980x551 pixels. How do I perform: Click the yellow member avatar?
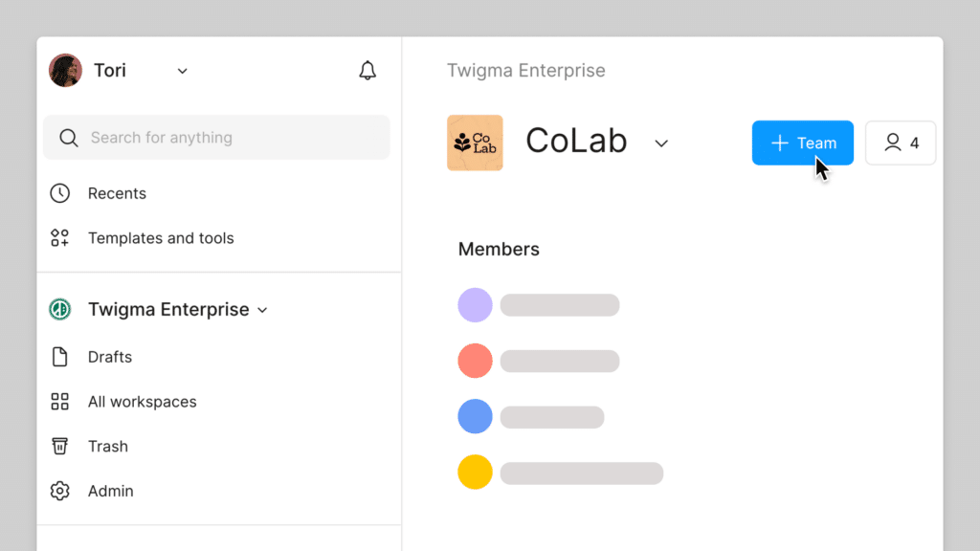point(475,472)
